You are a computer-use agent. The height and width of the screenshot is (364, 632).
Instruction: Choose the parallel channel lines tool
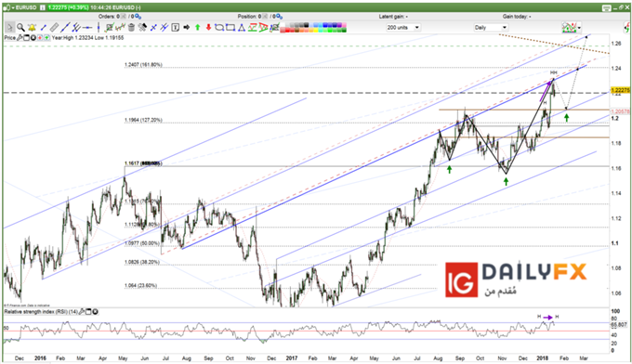point(76,27)
